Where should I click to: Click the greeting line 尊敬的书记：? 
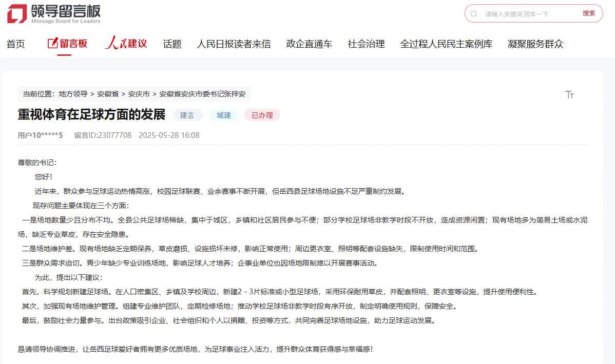click(37, 163)
